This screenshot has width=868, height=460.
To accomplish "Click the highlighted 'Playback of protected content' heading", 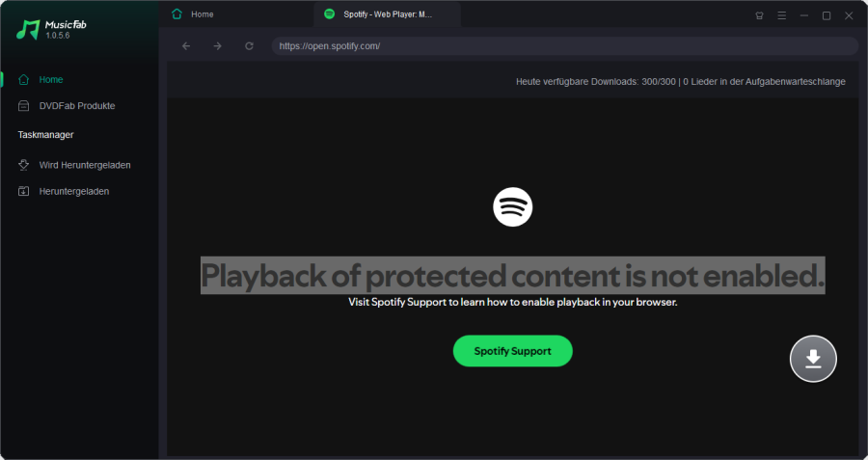I will pos(513,275).
